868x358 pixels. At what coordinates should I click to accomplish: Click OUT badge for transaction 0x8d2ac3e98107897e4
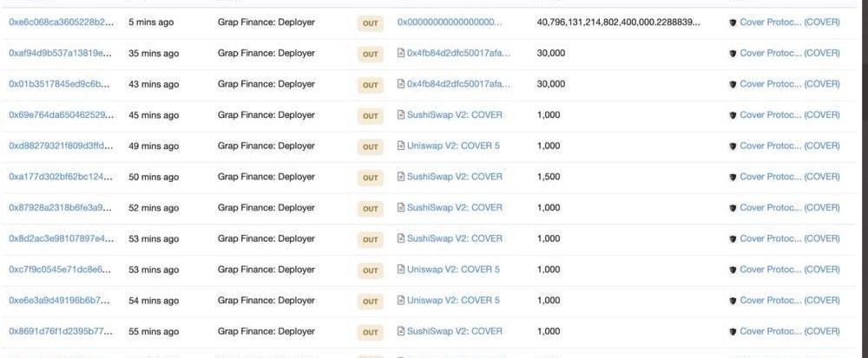(x=371, y=239)
